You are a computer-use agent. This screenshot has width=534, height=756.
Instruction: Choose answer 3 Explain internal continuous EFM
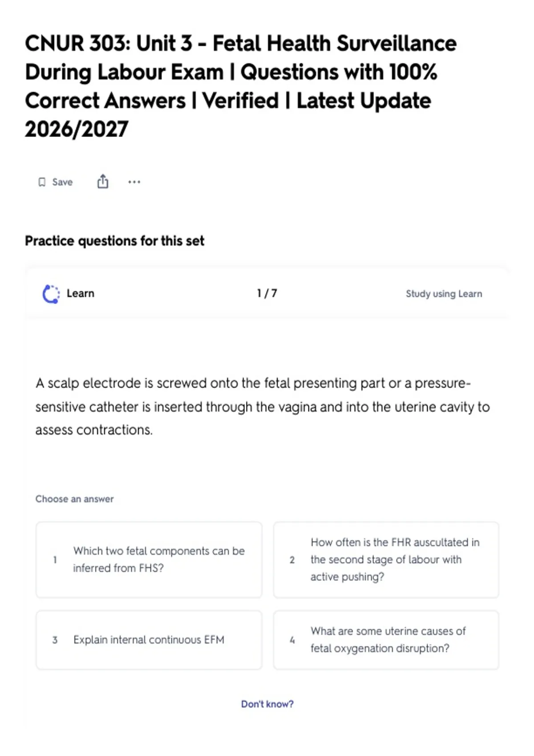pos(149,640)
